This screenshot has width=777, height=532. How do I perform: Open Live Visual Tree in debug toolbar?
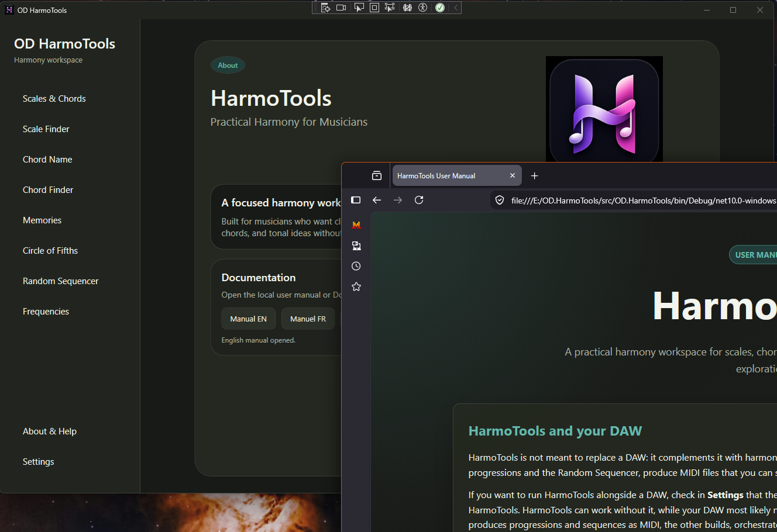[x=326, y=8]
